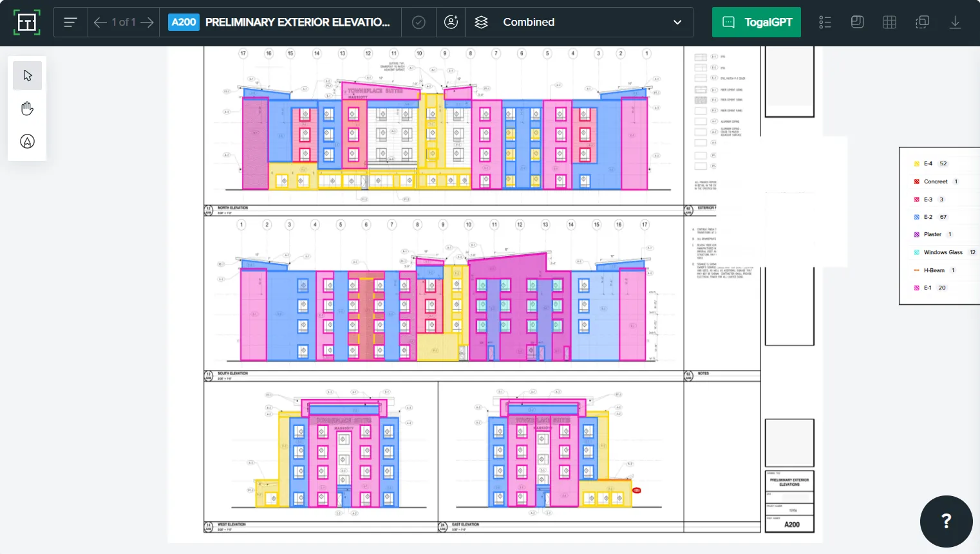Download the drawing with the download icon
The image size is (980, 554).
[955, 23]
